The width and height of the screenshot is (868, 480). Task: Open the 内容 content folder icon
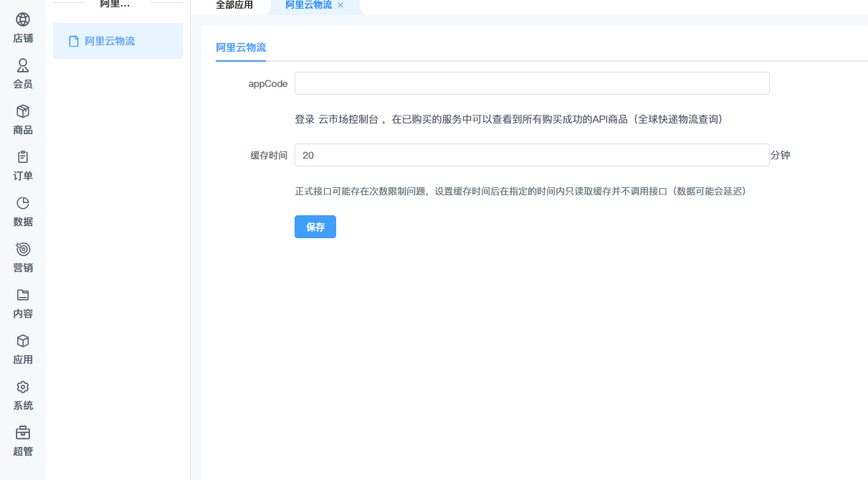click(x=23, y=295)
